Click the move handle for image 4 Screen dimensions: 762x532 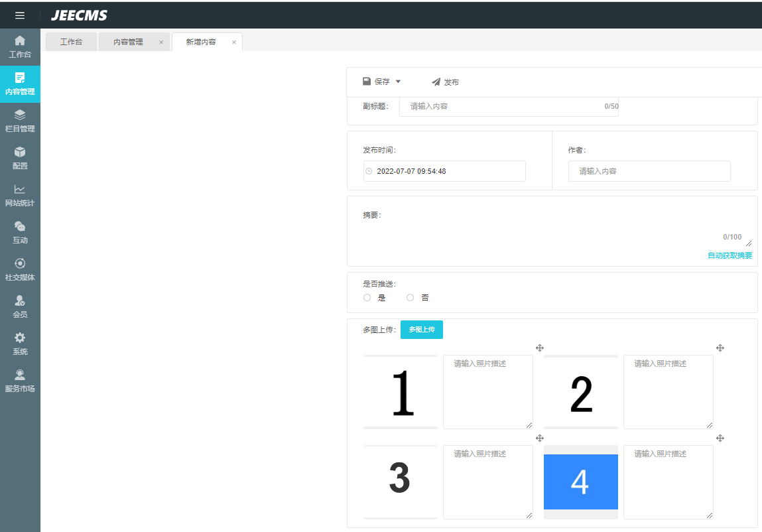(720, 438)
